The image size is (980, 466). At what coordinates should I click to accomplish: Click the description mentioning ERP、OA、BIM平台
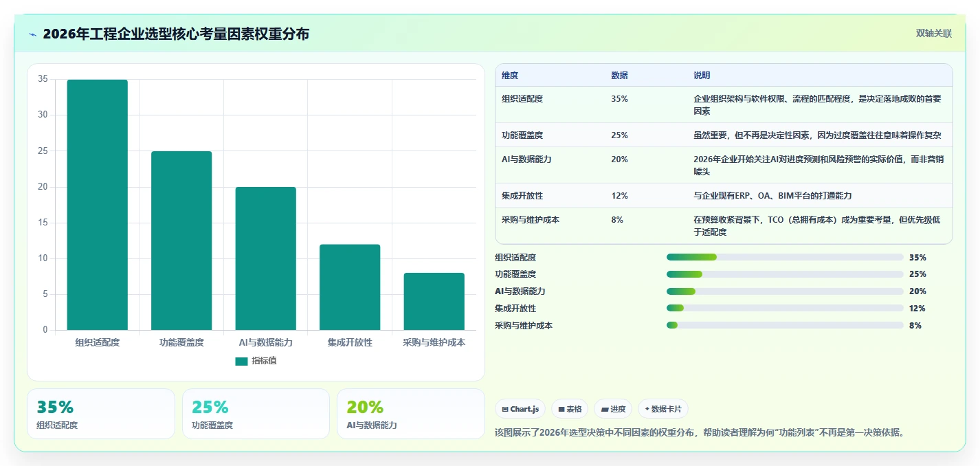pos(773,196)
